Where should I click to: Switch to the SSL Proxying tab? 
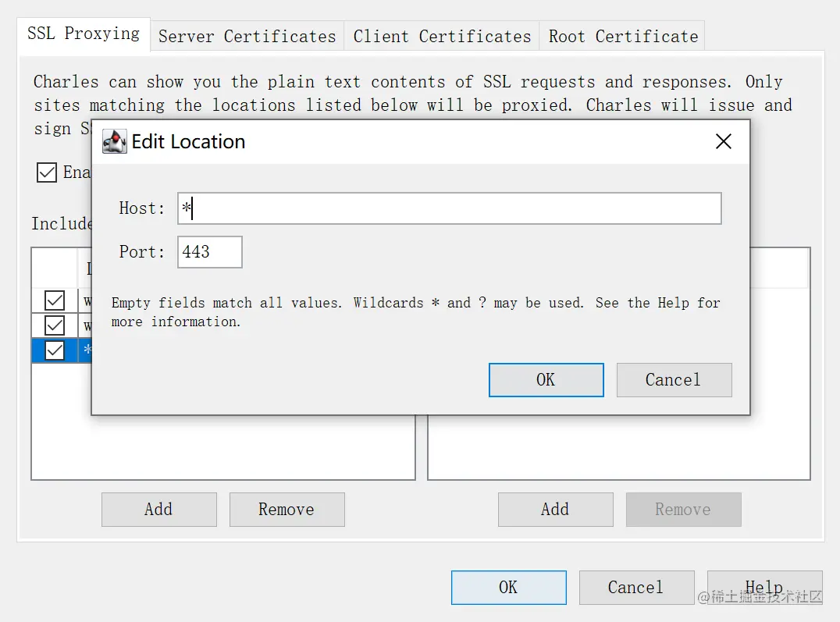click(x=84, y=34)
